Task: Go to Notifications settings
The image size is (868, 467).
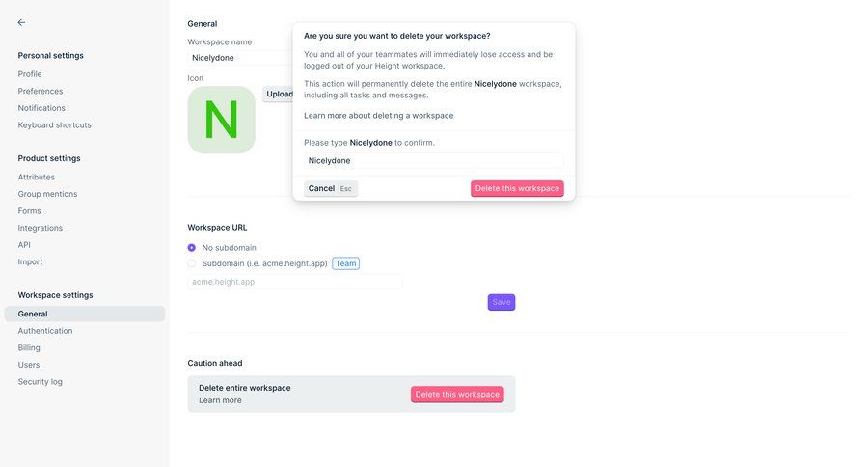Action: tap(41, 108)
